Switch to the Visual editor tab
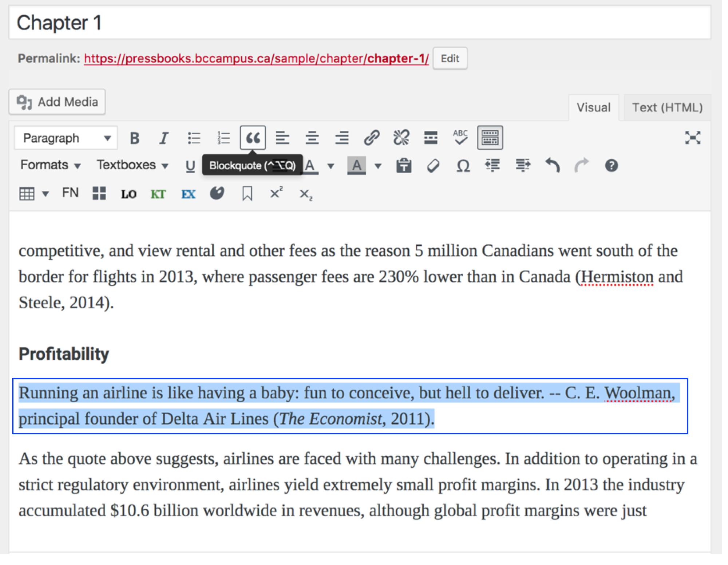Image resolution: width=728 pixels, height=565 pixels. tap(593, 107)
